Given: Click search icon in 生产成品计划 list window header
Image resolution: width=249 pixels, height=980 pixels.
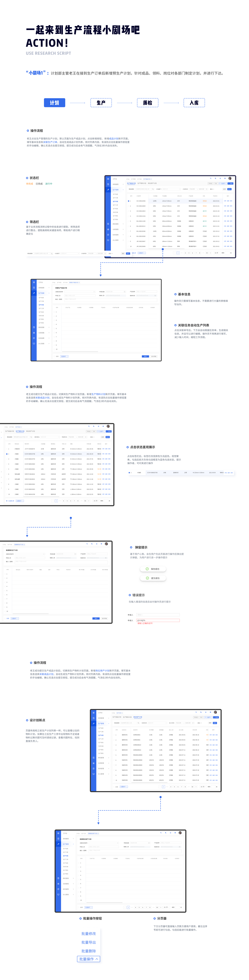Looking at the screenshot, I should (x=211, y=178).
